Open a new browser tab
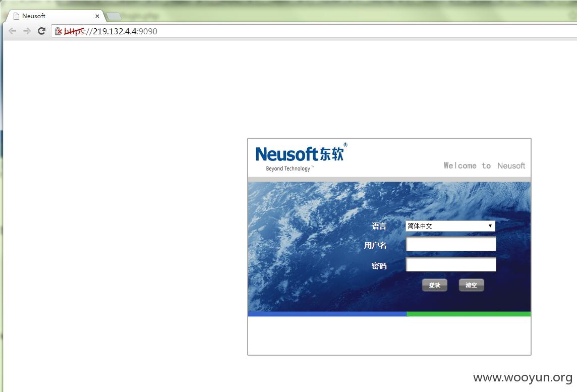This screenshot has height=392, width=577. (113, 16)
